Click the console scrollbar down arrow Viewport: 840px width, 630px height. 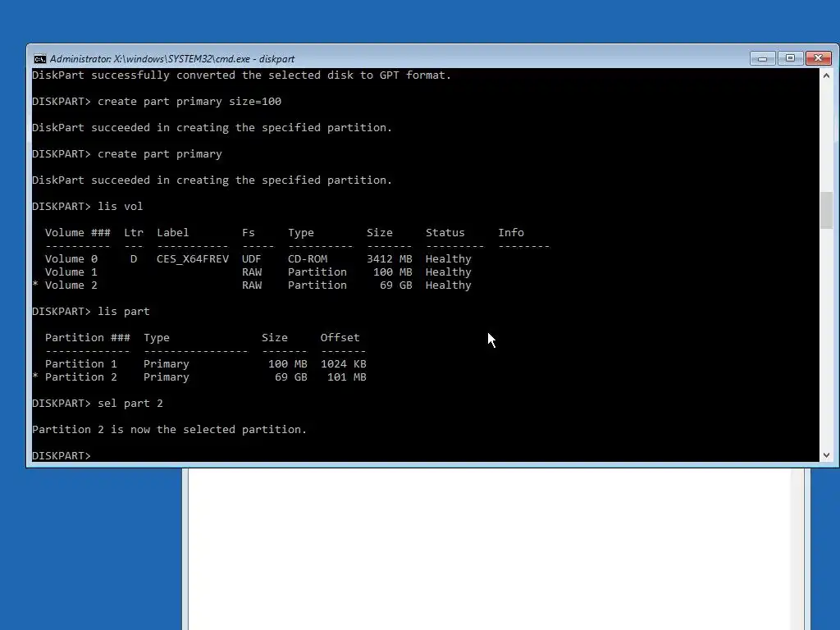(826, 455)
